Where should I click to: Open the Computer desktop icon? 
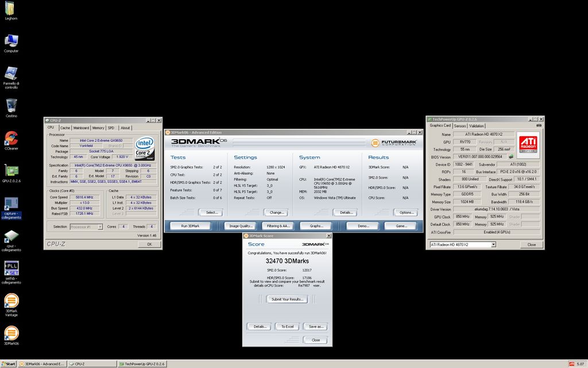[11, 43]
